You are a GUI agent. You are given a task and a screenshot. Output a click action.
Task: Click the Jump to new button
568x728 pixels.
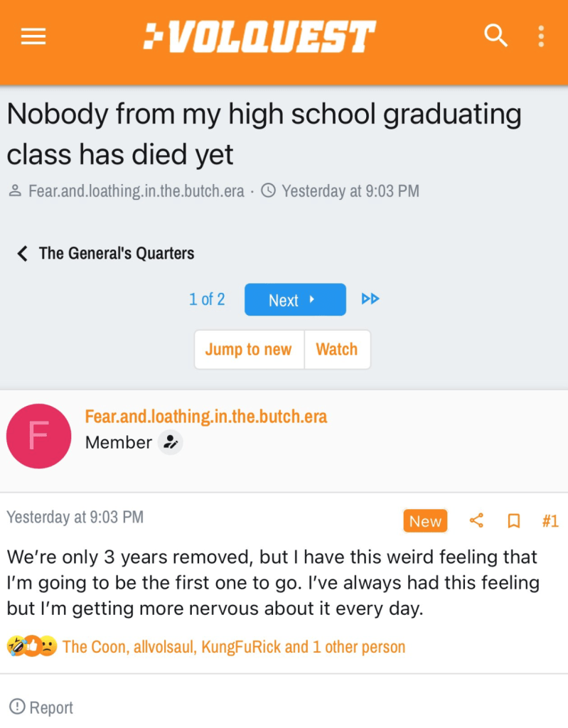point(249,350)
